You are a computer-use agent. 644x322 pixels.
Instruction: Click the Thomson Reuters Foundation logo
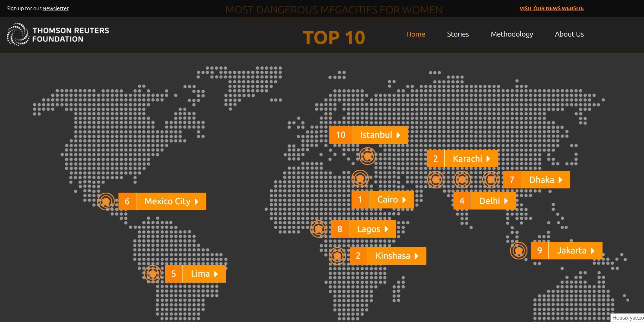pyautogui.click(x=58, y=34)
